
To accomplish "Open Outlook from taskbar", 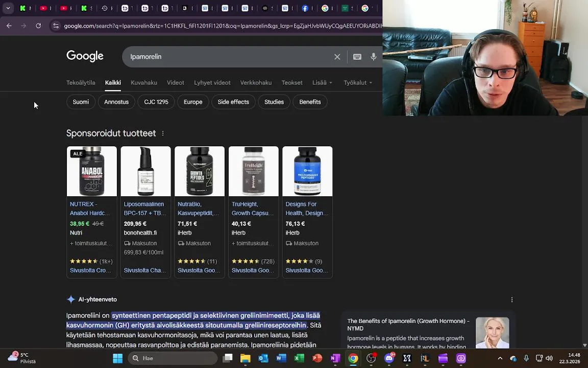I will [x=263, y=358].
